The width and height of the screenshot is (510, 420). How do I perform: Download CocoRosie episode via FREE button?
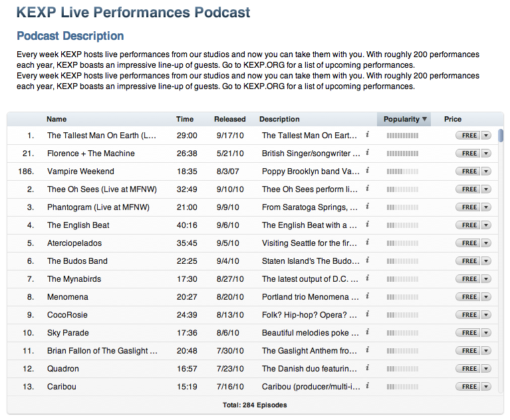click(x=468, y=315)
